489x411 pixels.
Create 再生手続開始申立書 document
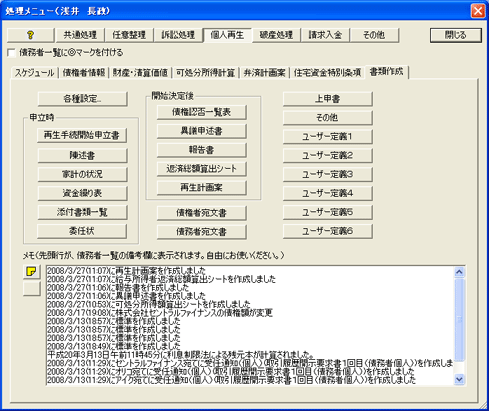[82, 135]
